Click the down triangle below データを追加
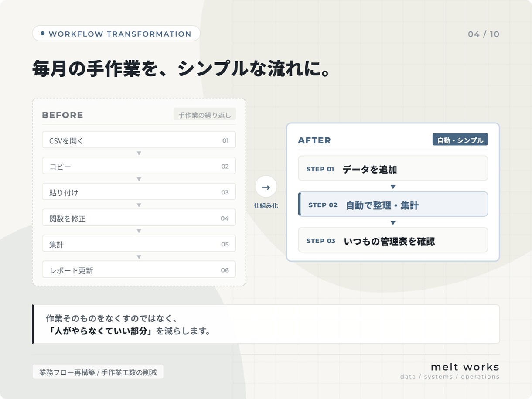This screenshot has height=399, width=532. tap(393, 187)
